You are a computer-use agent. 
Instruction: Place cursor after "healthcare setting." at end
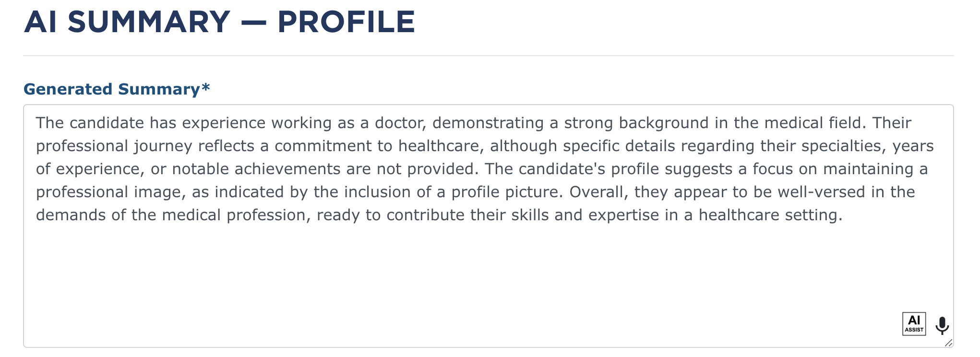point(843,215)
